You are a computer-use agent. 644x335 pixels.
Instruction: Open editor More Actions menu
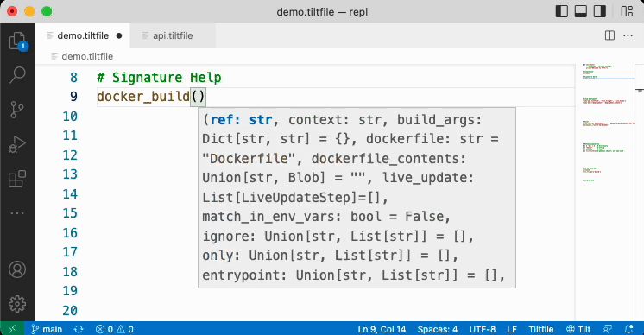628,35
